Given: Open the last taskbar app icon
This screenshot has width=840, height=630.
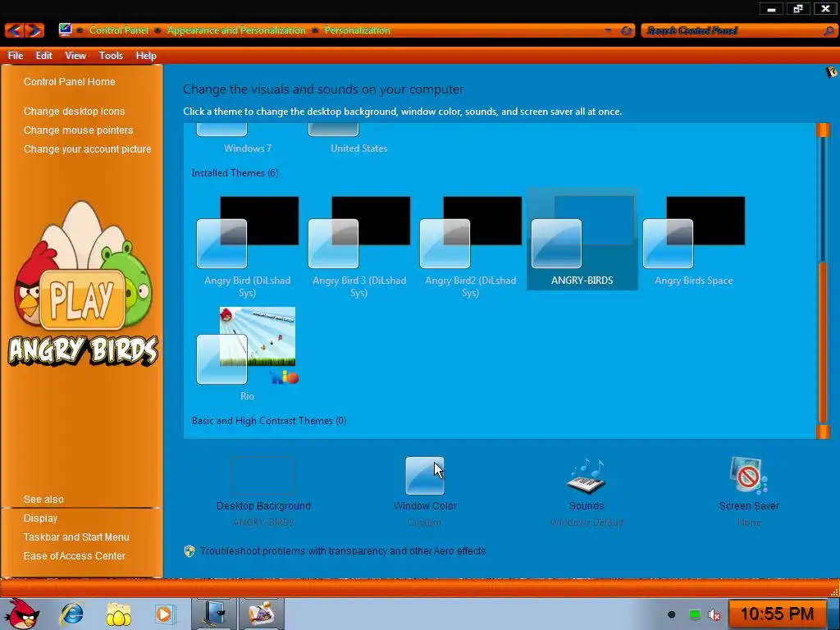Looking at the screenshot, I should click(261, 614).
